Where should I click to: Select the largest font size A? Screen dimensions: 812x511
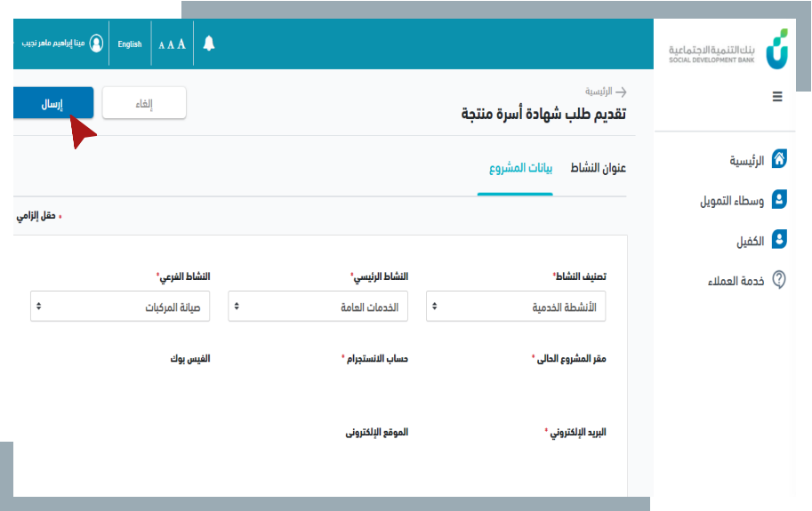181,44
